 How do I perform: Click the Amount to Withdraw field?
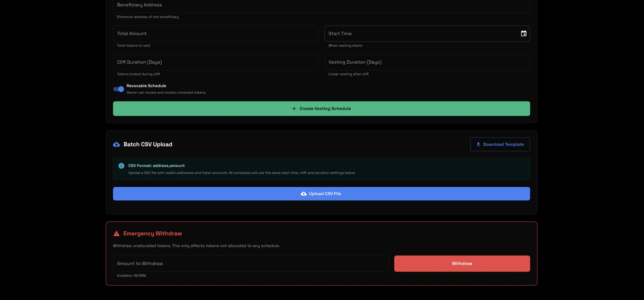[251, 264]
